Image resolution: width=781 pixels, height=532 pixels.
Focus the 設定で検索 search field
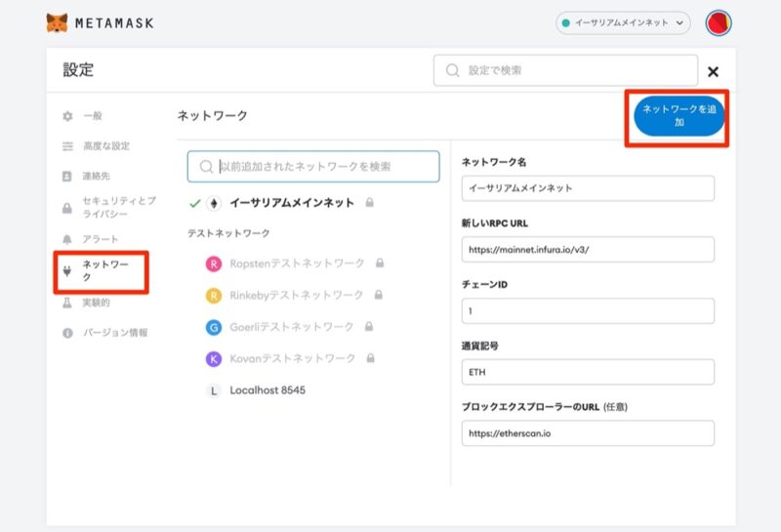[565, 70]
